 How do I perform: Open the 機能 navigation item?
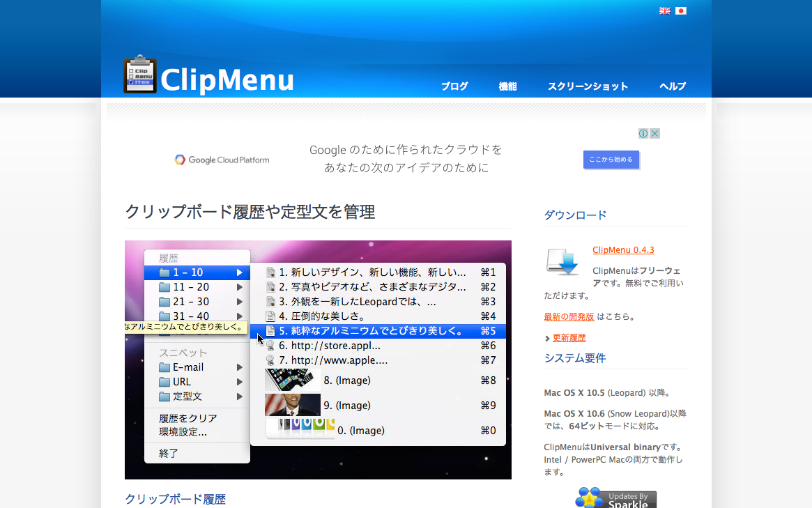[507, 86]
